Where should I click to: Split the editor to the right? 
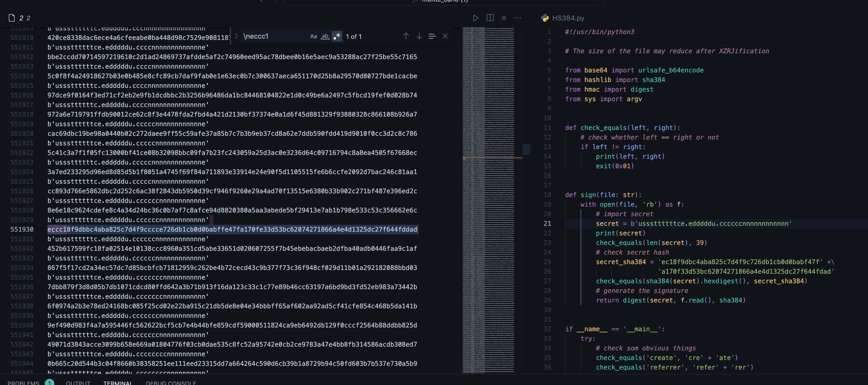tap(490, 18)
